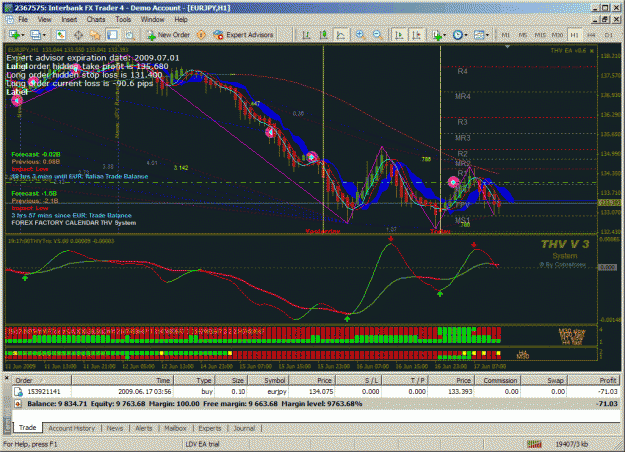Image resolution: width=625 pixels, height=452 pixels.
Task: Sort by the Profit column header
Action: click(x=596, y=380)
